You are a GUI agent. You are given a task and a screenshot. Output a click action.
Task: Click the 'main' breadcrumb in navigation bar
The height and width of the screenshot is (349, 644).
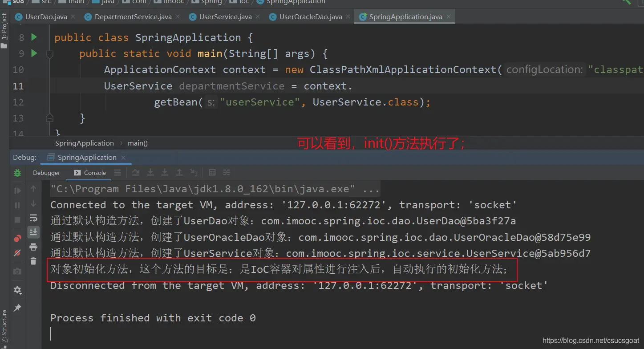76,2
